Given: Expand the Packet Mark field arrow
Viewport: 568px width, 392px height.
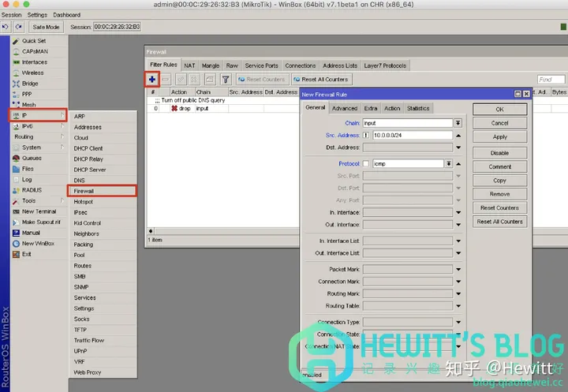Looking at the screenshot, I should coord(458,269).
